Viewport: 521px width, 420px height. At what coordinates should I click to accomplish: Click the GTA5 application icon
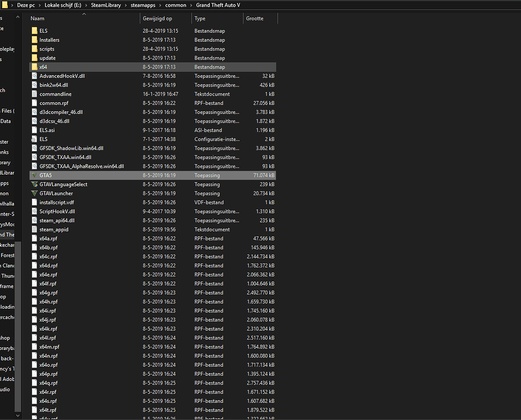tap(34, 175)
